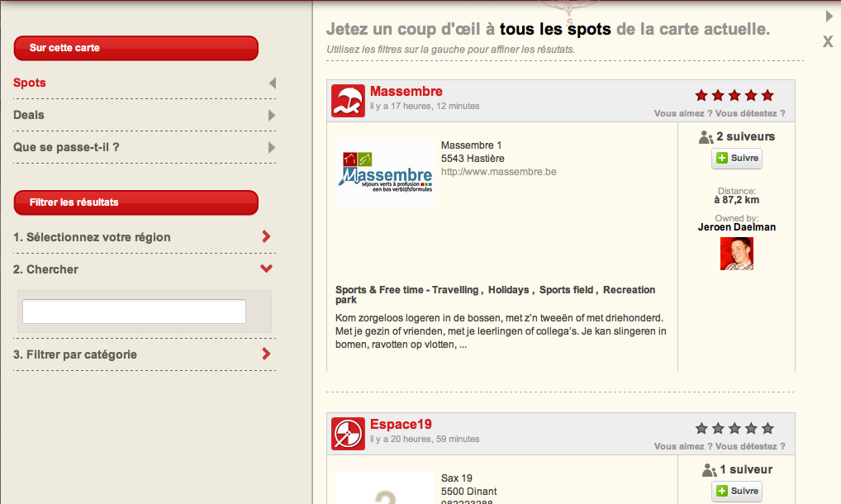Follow Espace19 with the Suivre button
Screen dimensions: 841x504
pos(736,491)
